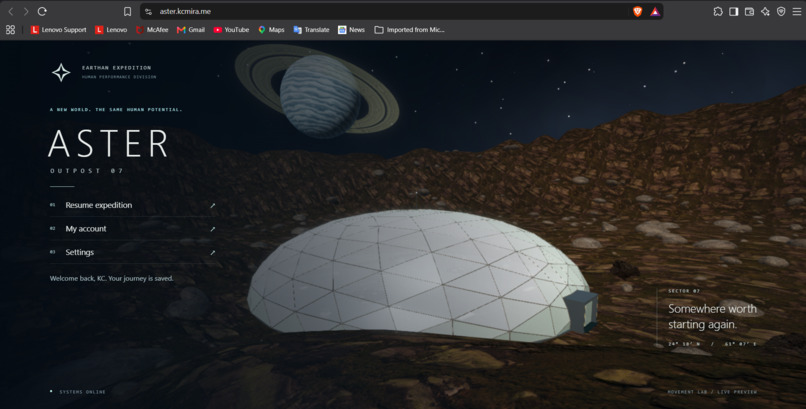
Task: Expand the Imported from Mic... bookmarks folder
Action: click(410, 30)
